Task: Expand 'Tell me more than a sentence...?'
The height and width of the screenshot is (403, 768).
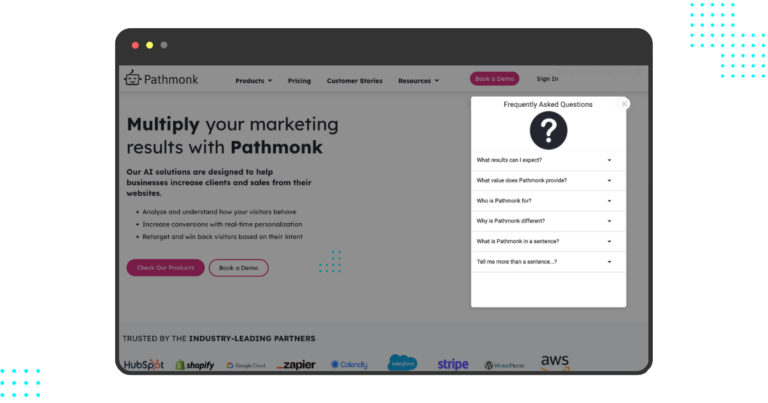Action: click(x=548, y=262)
